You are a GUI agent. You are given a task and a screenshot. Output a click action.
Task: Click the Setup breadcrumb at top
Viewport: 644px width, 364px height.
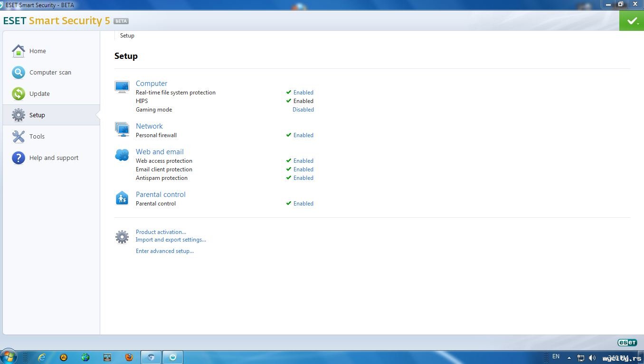(x=127, y=36)
